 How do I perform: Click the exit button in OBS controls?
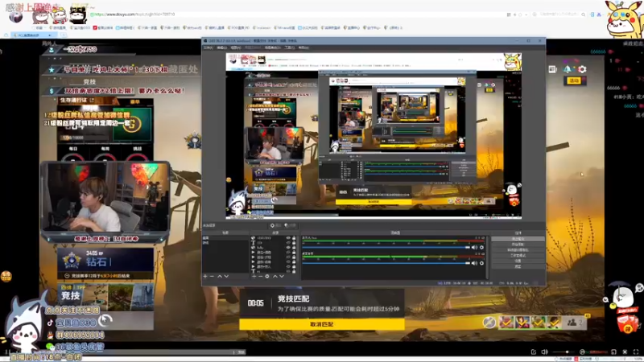[x=518, y=266]
